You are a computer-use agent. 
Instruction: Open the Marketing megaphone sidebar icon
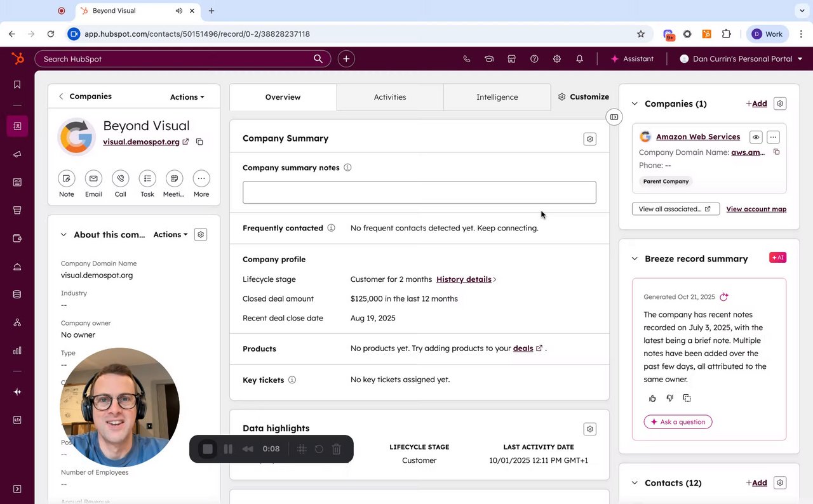click(x=17, y=154)
